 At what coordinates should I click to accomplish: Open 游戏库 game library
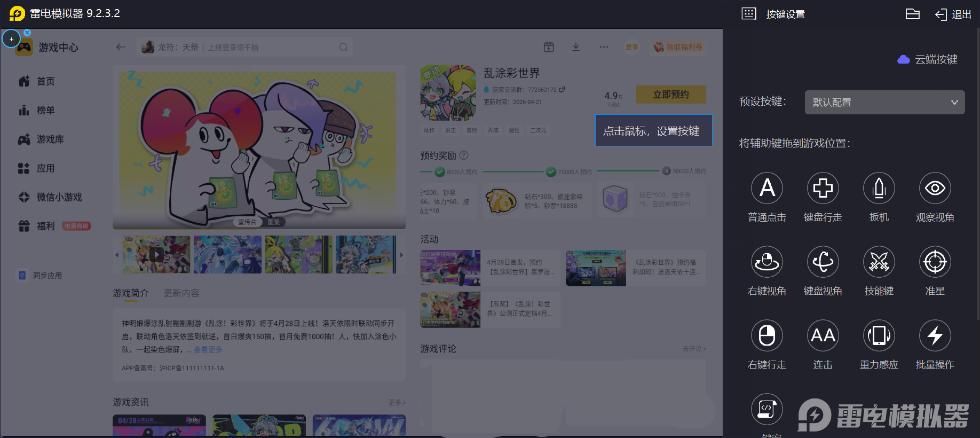tap(41, 139)
